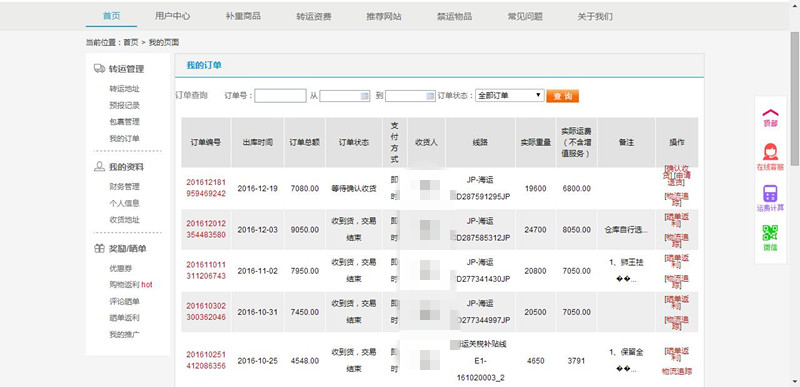The image size is (800, 387).
Task: Click the 订单总额 column header
Action: (x=305, y=143)
